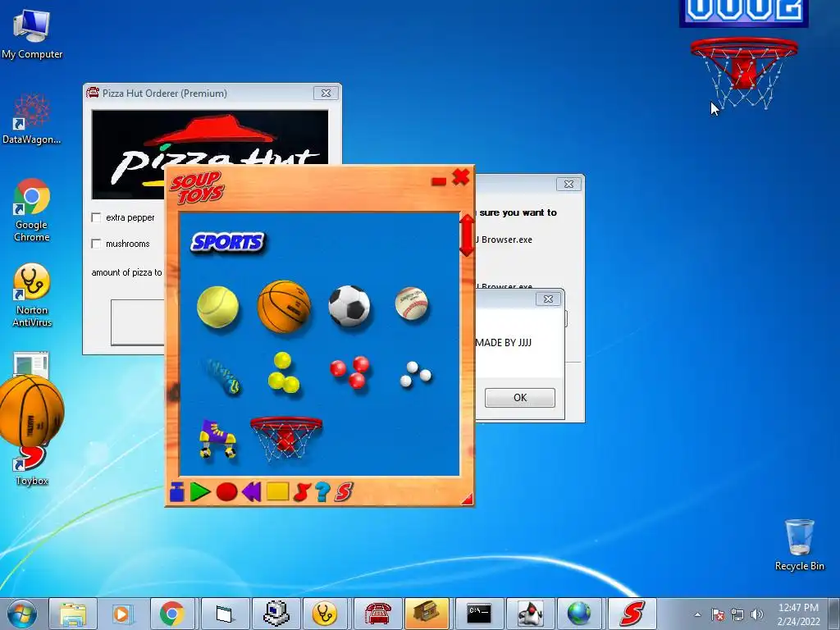Open the Norton AntiVirus desktop shortcut
840x630 pixels.
coord(32,295)
